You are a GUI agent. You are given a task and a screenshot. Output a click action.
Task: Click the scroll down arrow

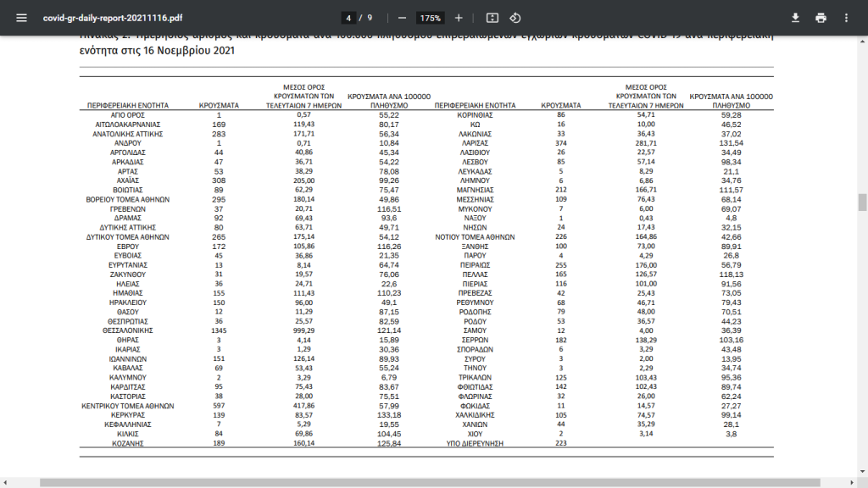862,472
